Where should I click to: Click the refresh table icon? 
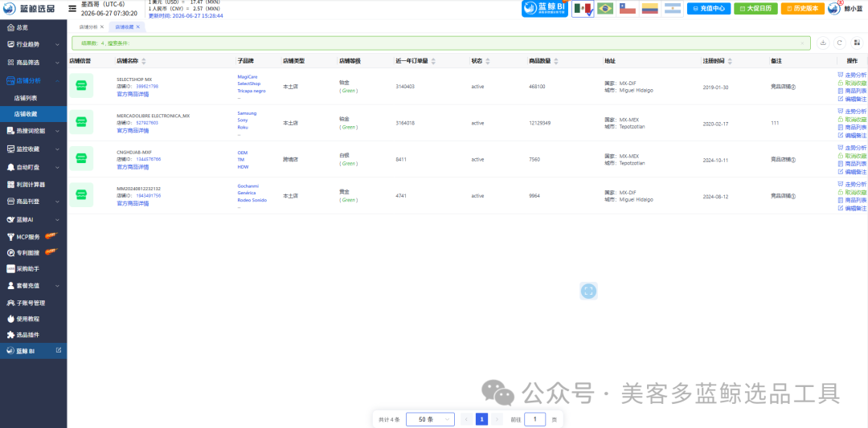[840, 43]
